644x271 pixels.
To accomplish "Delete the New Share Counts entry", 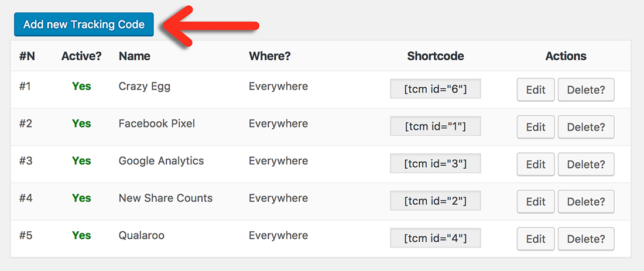I will point(585,202).
